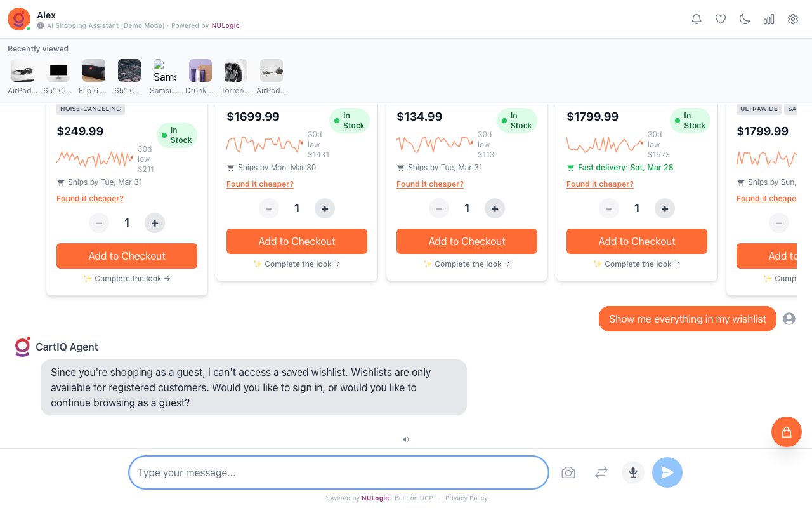Image resolution: width=812 pixels, height=508 pixels.
Task: Click the 'Type your message' input field
Action: click(338, 472)
